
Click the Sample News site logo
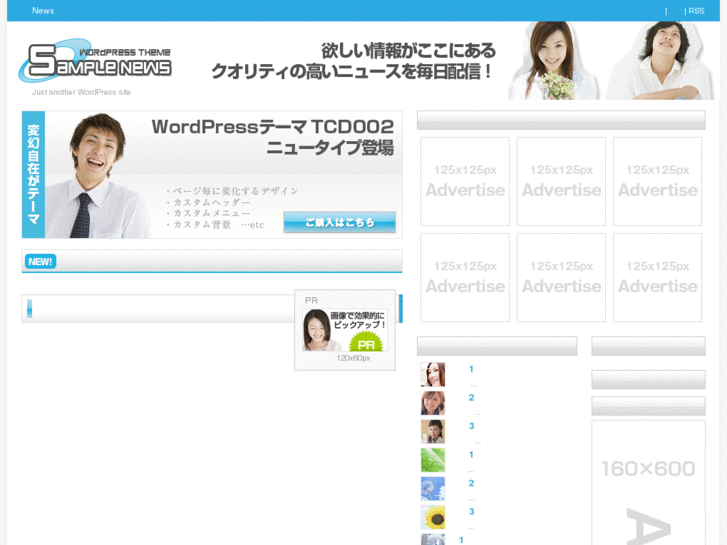tap(96, 61)
